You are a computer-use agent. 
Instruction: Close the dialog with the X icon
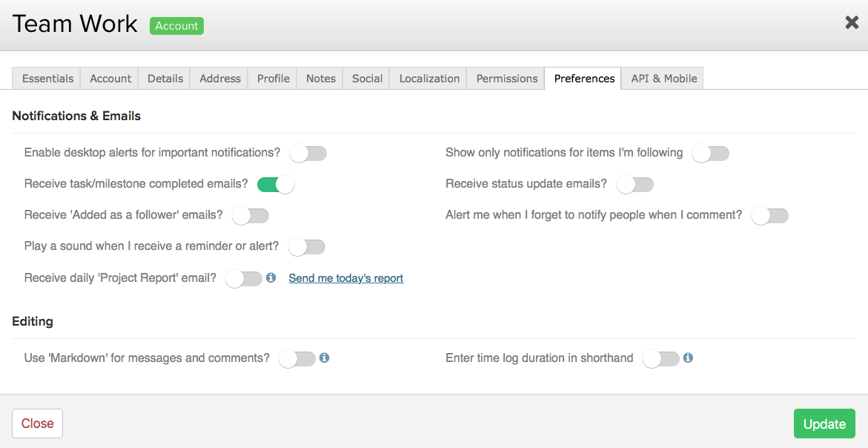click(852, 23)
